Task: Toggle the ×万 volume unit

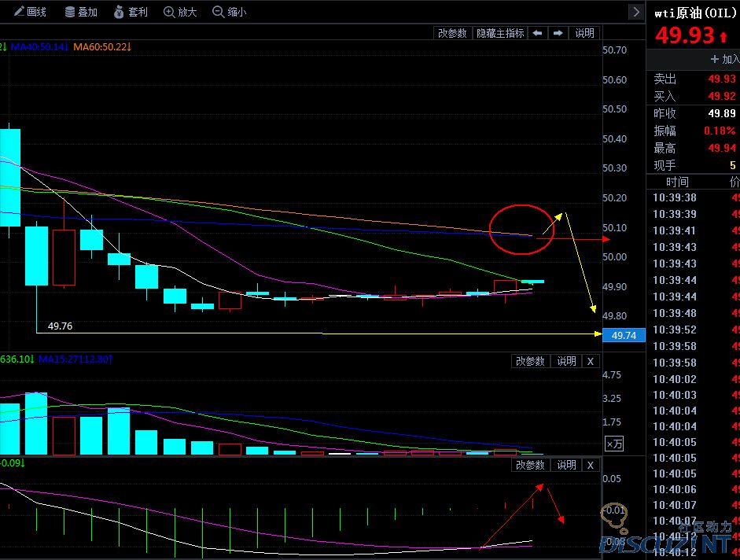Action: coord(614,444)
